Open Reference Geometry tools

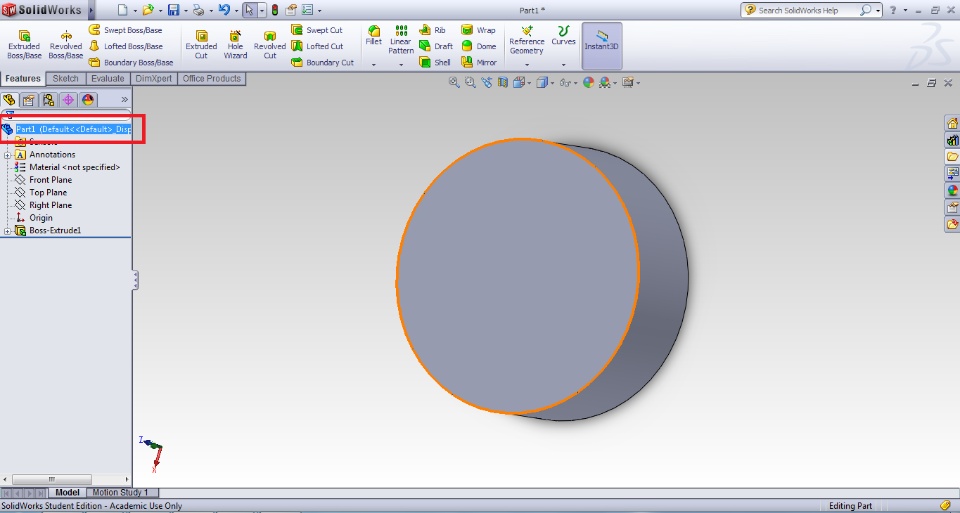527,39
